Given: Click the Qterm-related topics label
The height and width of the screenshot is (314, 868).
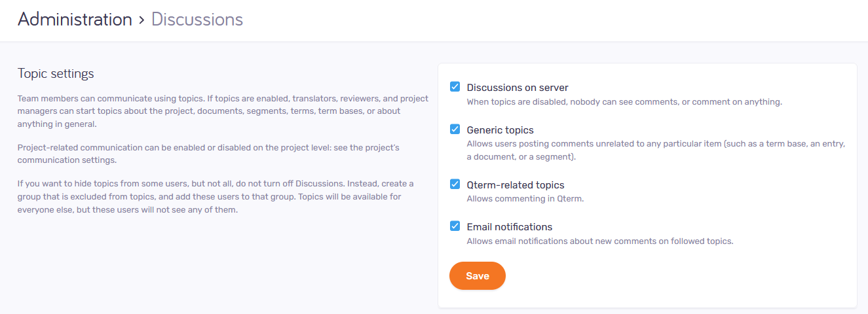Looking at the screenshot, I should coord(516,185).
